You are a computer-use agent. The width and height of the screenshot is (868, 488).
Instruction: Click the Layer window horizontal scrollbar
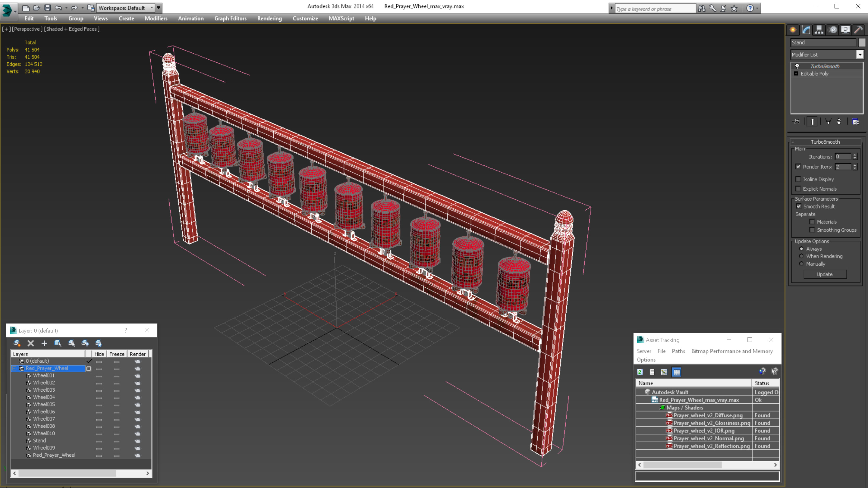click(81, 473)
